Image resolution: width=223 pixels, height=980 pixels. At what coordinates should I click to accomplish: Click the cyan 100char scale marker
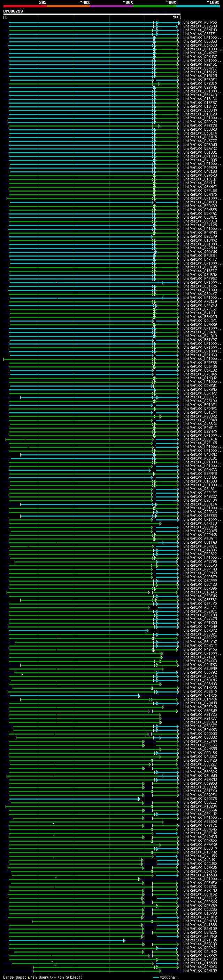point(155,977)
